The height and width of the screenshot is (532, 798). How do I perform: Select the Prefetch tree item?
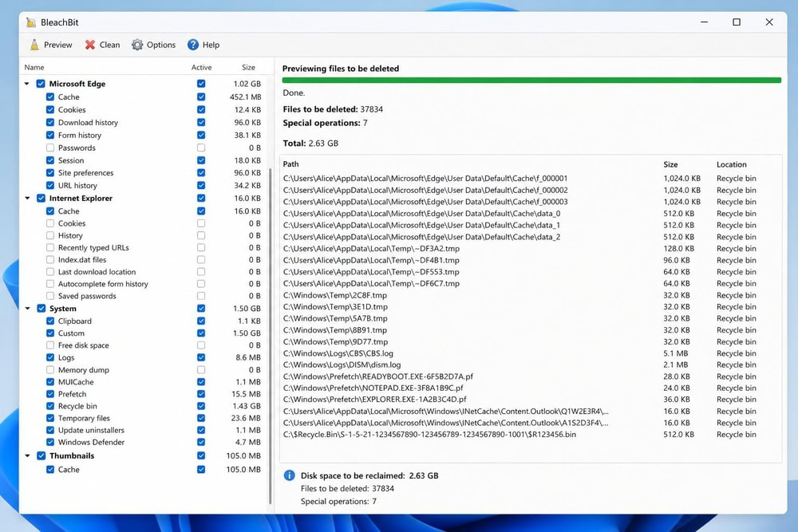coord(72,394)
